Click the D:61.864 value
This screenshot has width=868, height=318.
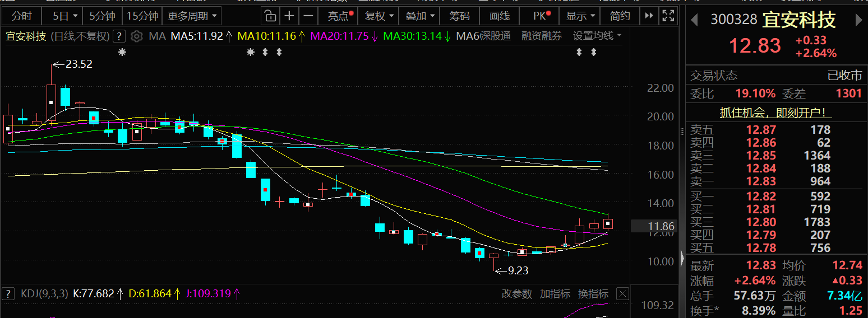pos(155,293)
